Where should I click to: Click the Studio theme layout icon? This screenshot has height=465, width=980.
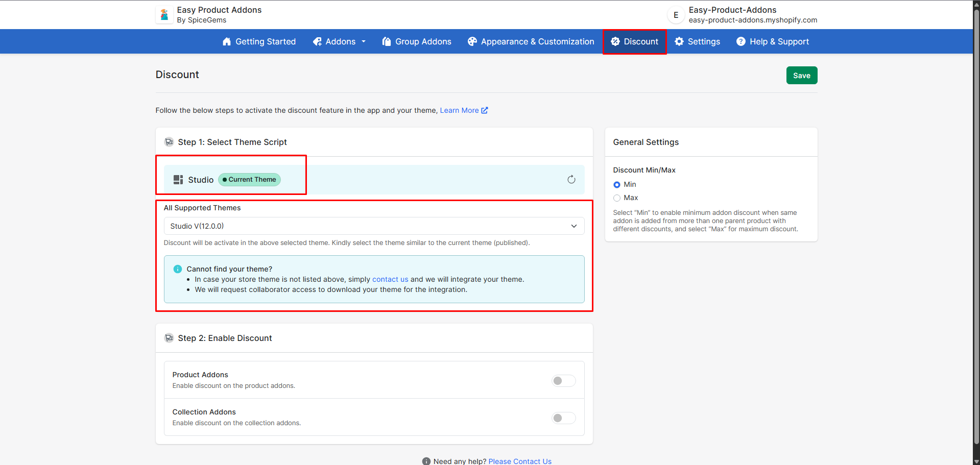click(x=178, y=180)
